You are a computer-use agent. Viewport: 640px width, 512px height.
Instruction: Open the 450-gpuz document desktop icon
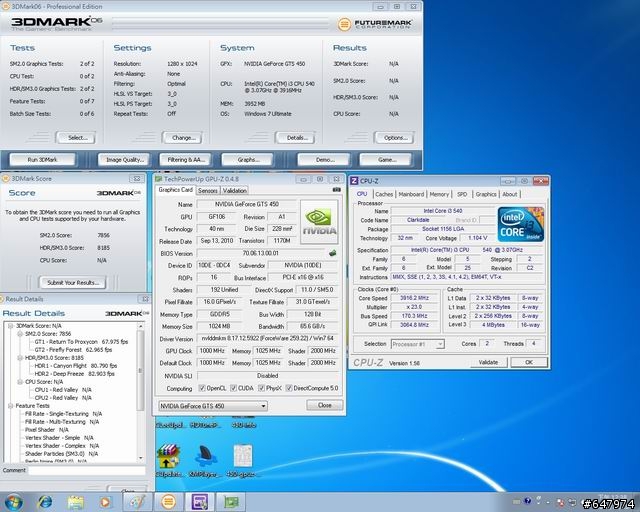(x=243, y=456)
